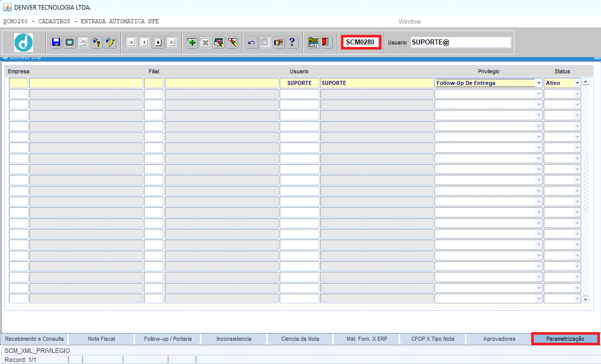Insert a new record with green plus

[x=192, y=42]
